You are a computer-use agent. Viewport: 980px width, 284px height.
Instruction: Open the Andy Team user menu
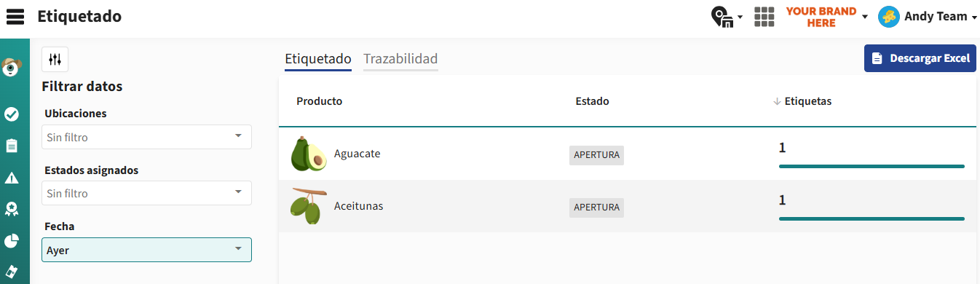[928, 17]
